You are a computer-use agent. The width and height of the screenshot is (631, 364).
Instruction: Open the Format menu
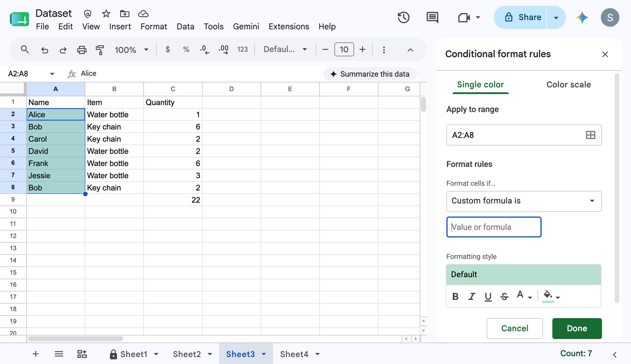tap(154, 26)
